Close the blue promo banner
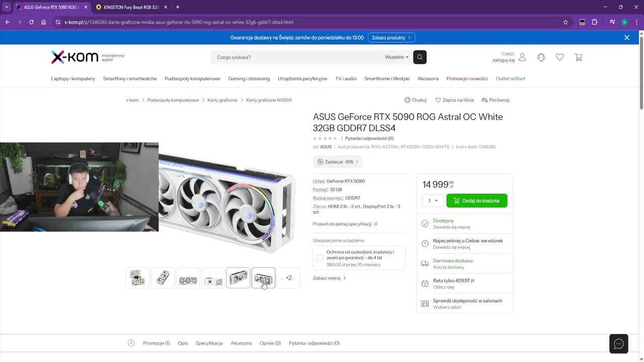The height and width of the screenshot is (362, 644). tap(627, 38)
